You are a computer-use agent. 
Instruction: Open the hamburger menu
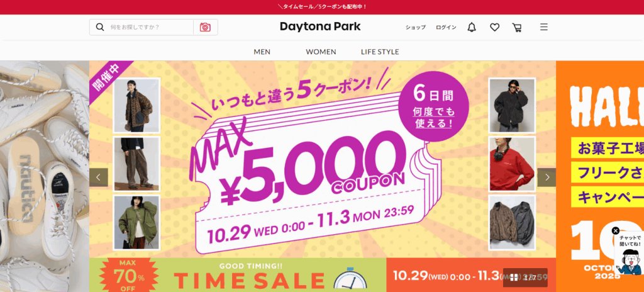[544, 27]
